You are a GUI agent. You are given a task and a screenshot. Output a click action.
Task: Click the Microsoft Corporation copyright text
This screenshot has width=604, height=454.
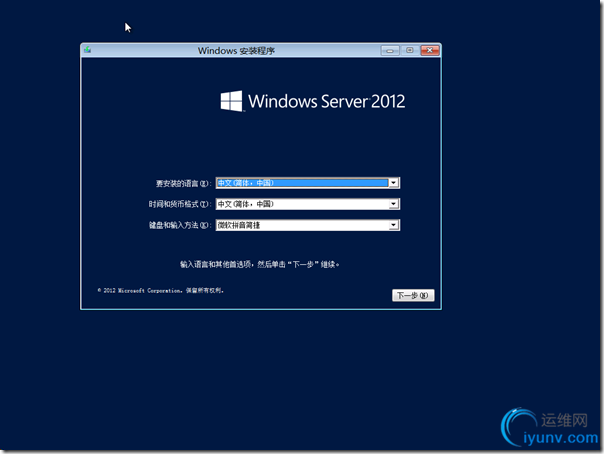[161, 290]
